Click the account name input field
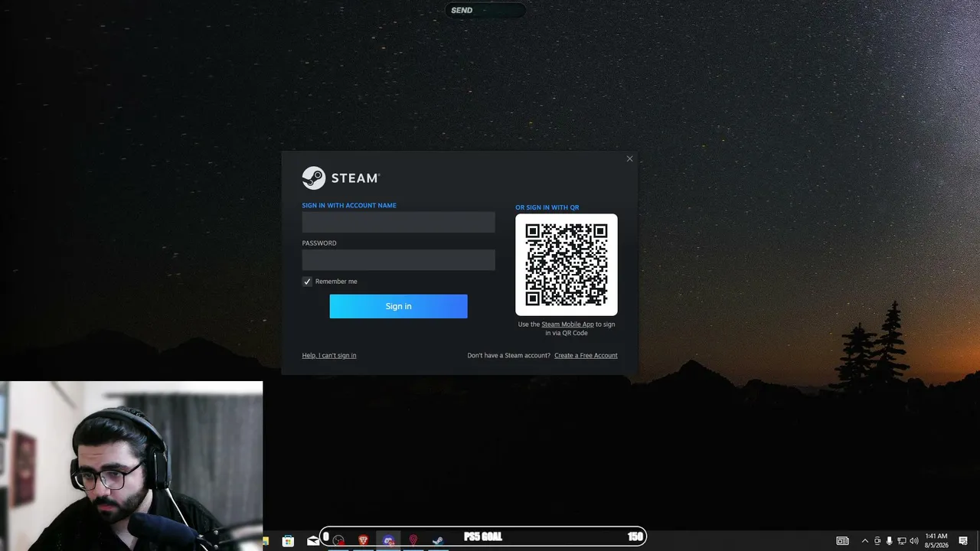 click(398, 222)
